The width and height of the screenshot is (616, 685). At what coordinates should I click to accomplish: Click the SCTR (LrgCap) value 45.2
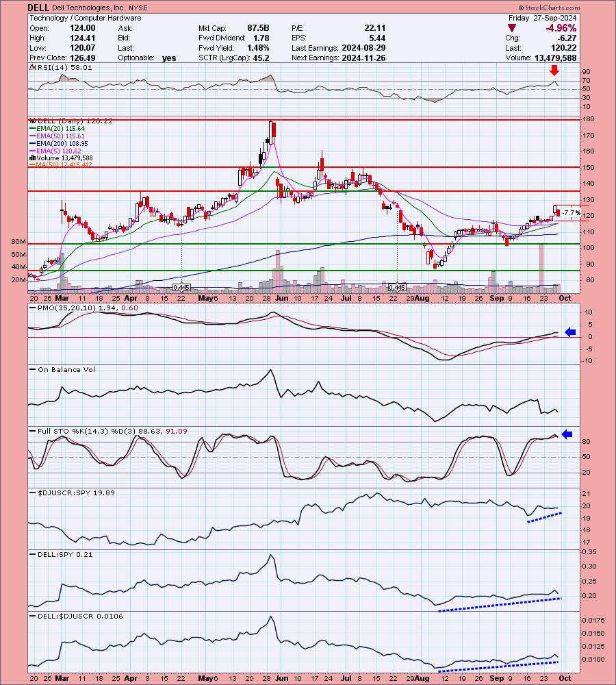click(x=261, y=58)
